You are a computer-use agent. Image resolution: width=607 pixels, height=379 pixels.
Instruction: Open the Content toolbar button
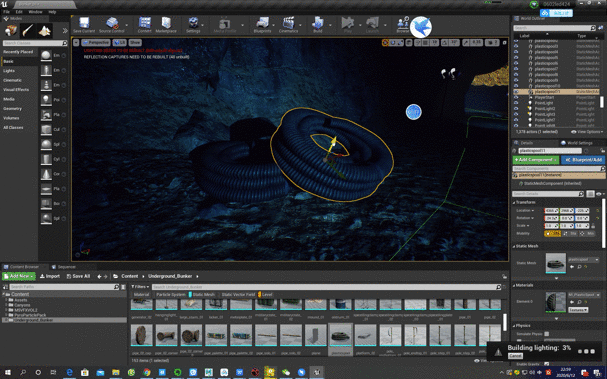coord(144,23)
